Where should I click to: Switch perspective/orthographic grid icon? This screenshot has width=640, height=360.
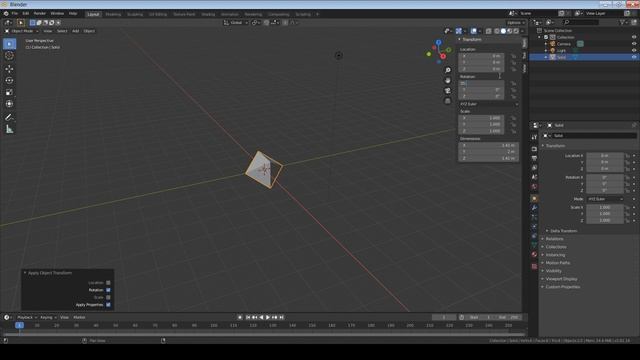(448, 100)
